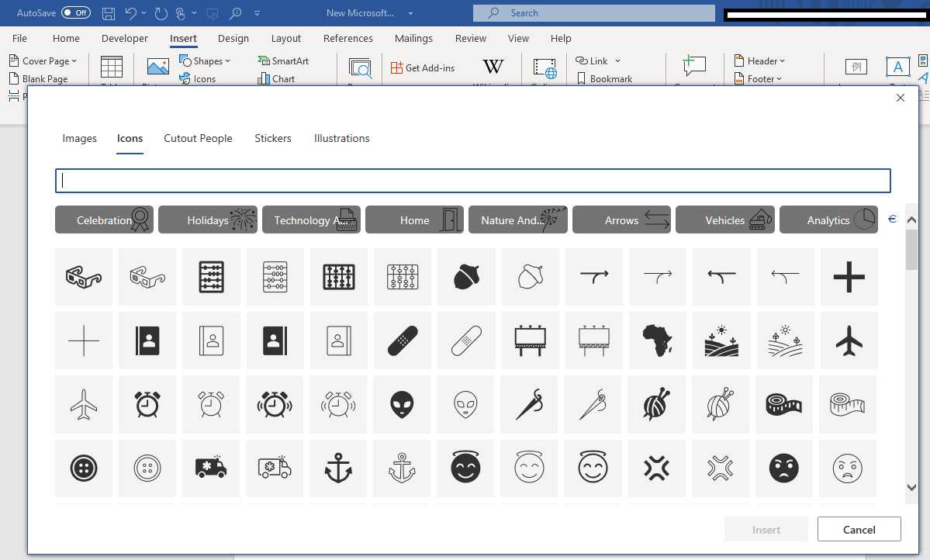Open the Undo history dropdown arrow
The width and height of the screenshot is (930, 560).
tap(143, 12)
